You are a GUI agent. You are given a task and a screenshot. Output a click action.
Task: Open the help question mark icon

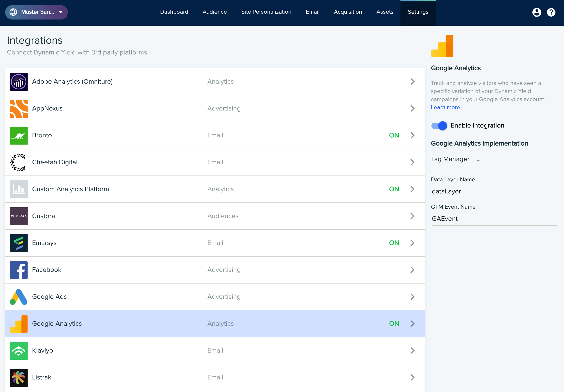551,12
